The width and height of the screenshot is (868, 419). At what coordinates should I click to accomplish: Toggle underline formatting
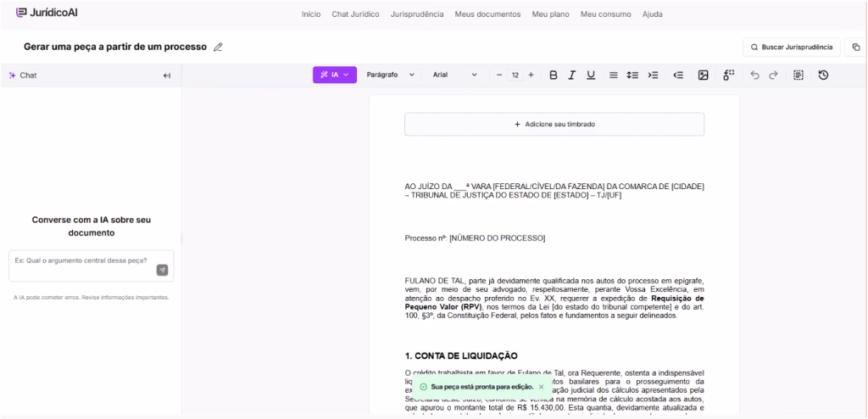[591, 75]
